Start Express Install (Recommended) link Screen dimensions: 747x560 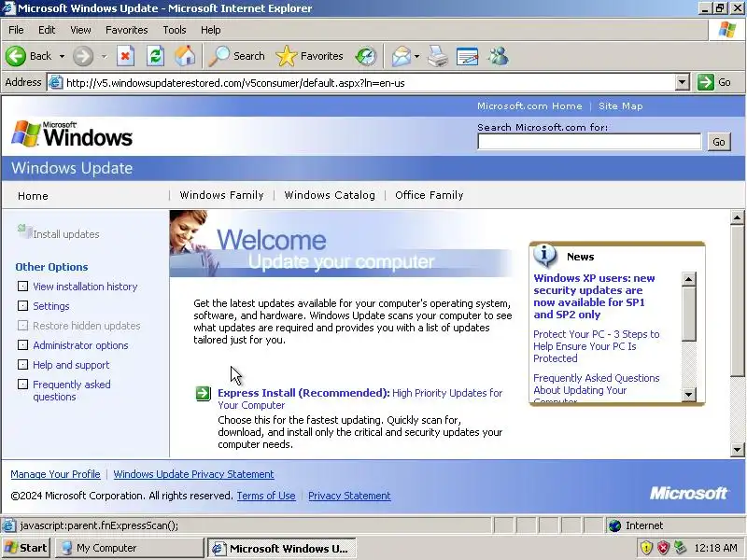303,393
